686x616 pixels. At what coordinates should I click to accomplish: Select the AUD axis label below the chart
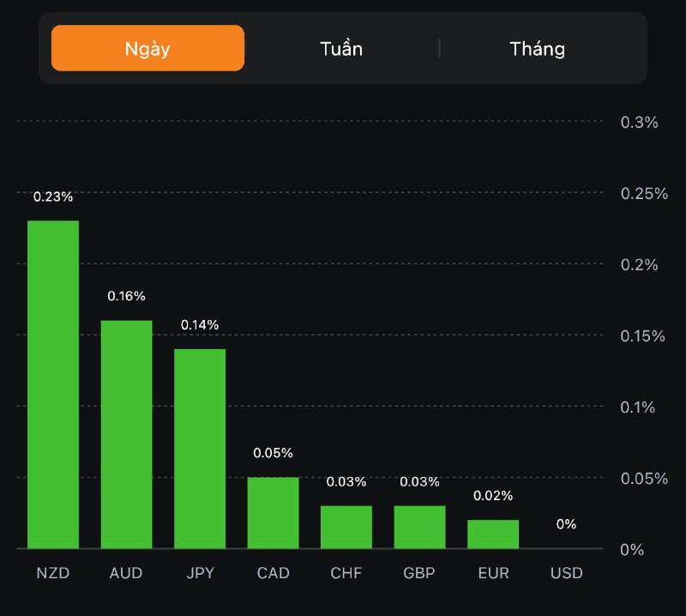127,572
